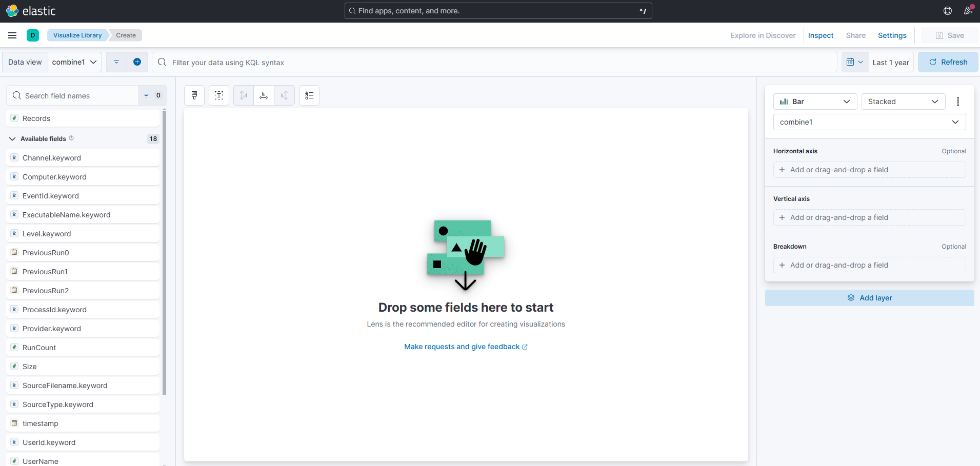Viewport: 980px width, 466px height.
Task: Click the Add layer button
Action: [x=869, y=298]
